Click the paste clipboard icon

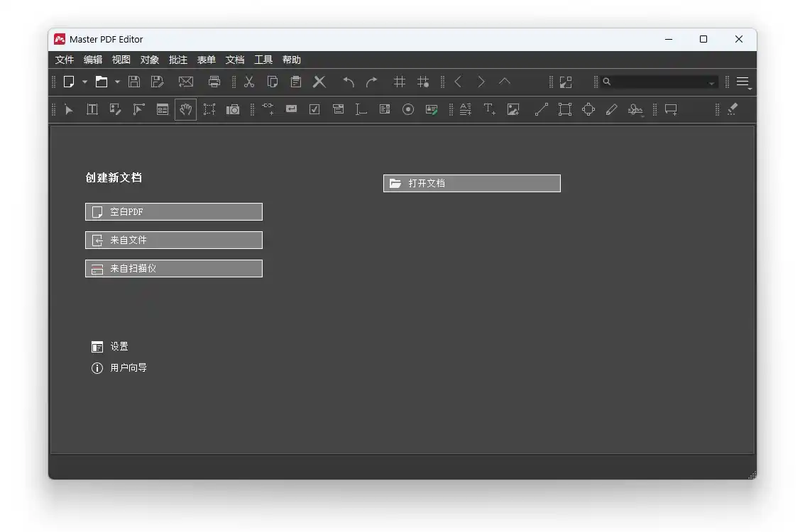point(296,82)
